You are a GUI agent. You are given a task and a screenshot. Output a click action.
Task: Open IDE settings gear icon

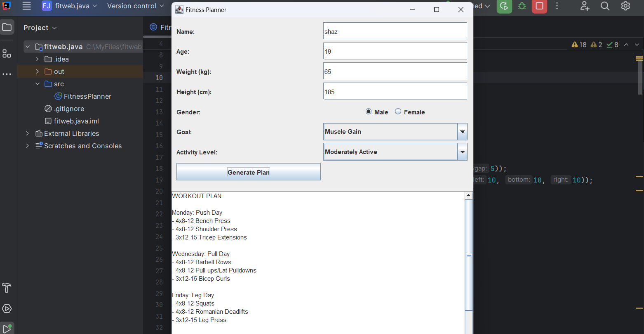click(625, 6)
